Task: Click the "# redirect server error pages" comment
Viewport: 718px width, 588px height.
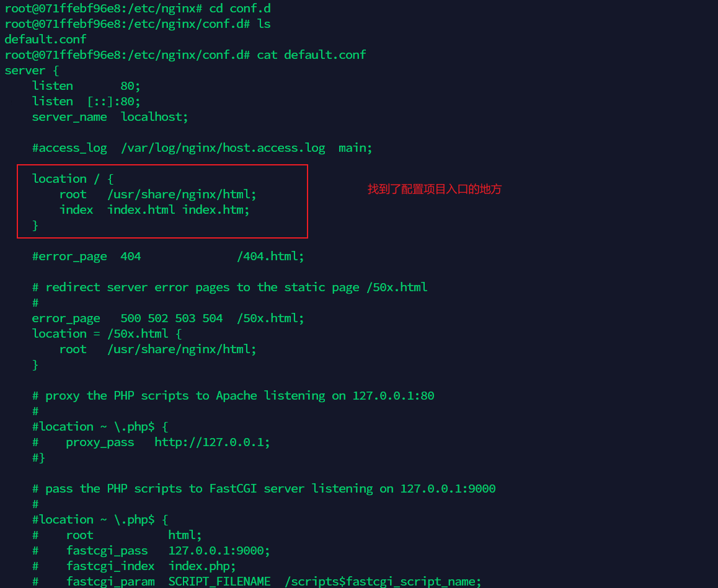Action: (x=229, y=287)
